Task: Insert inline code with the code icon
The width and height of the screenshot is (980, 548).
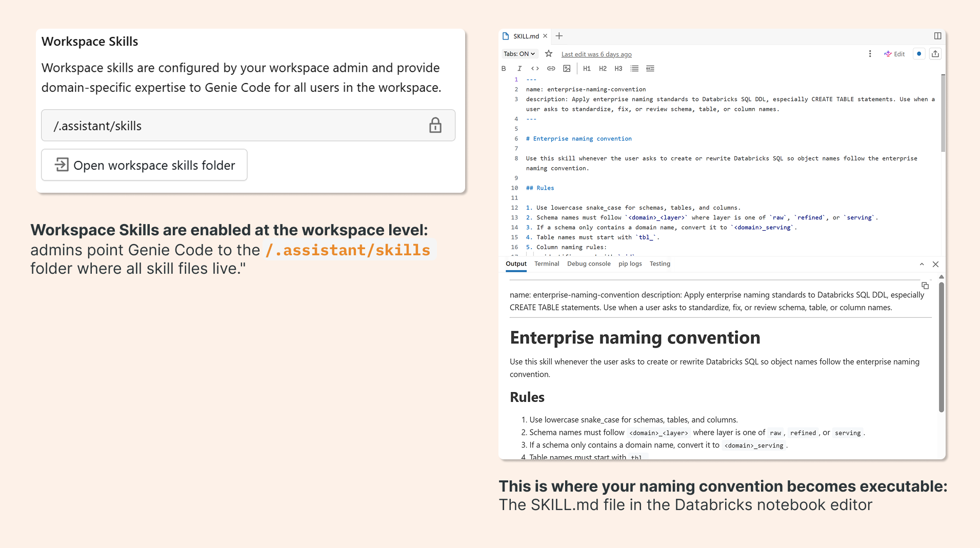Action: click(x=535, y=69)
